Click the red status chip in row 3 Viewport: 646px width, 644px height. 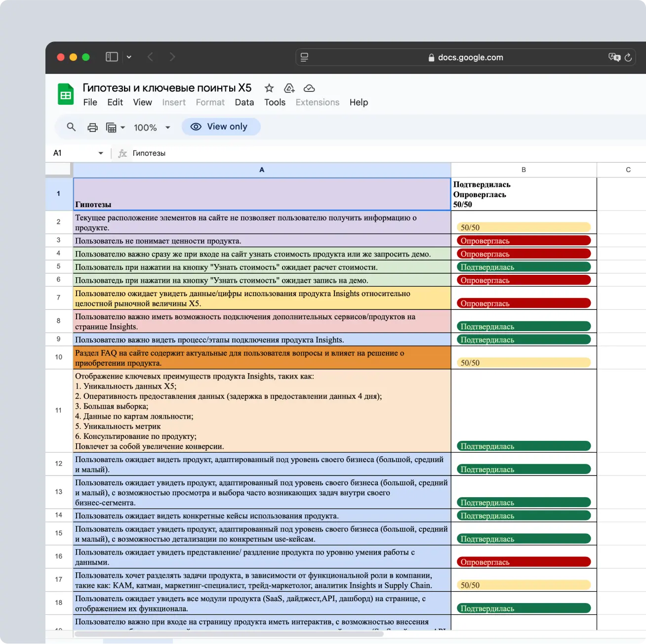pyautogui.click(x=524, y=241)
